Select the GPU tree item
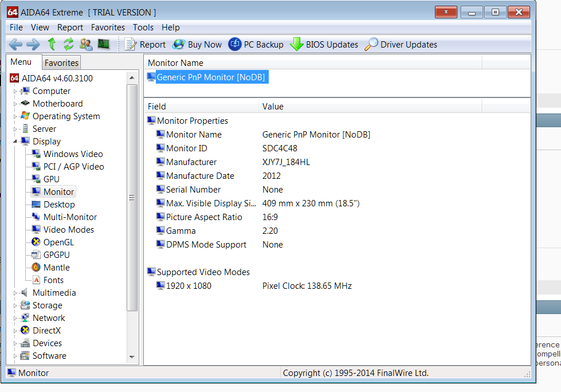Viewport: 561px width, 392px height. coord(52,179)
